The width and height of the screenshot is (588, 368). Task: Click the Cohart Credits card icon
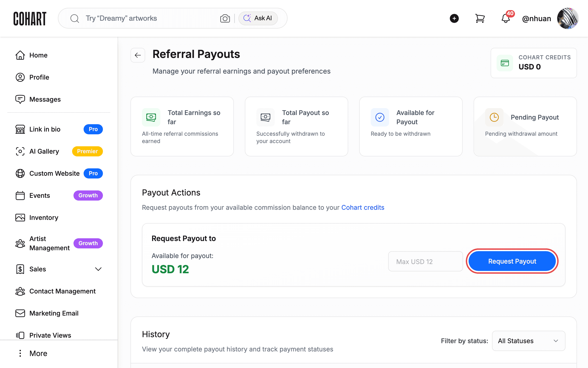click(x=505, y=63)
